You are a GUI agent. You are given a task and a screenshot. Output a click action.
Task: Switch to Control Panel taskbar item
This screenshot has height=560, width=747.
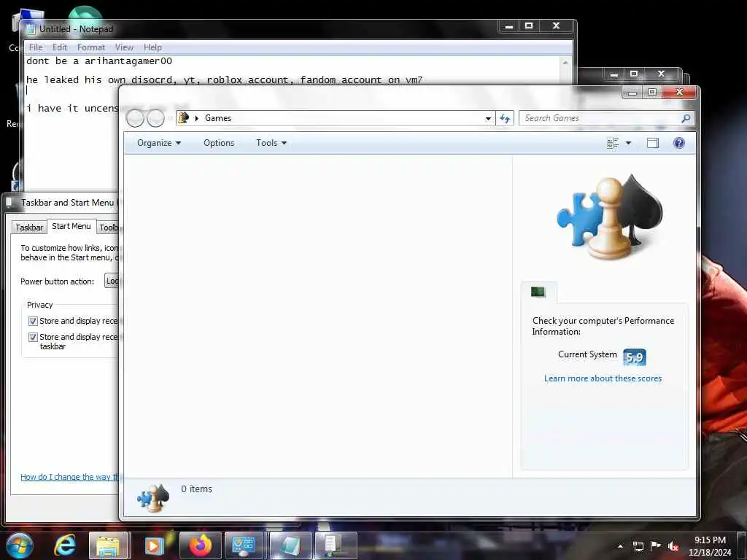pos(244,545)
